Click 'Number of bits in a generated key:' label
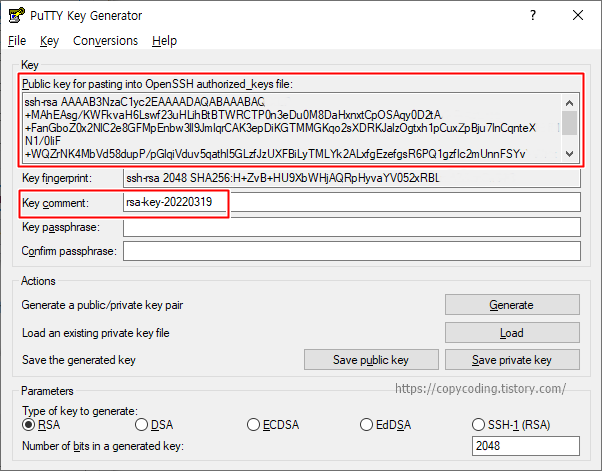This screenshot has width=602, height=471. pos(103,446)
